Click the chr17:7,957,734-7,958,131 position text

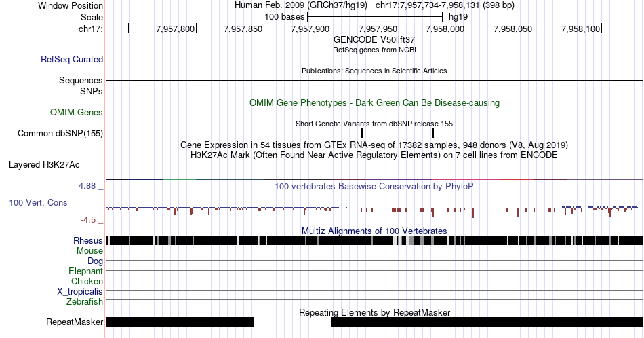point(428,5)
